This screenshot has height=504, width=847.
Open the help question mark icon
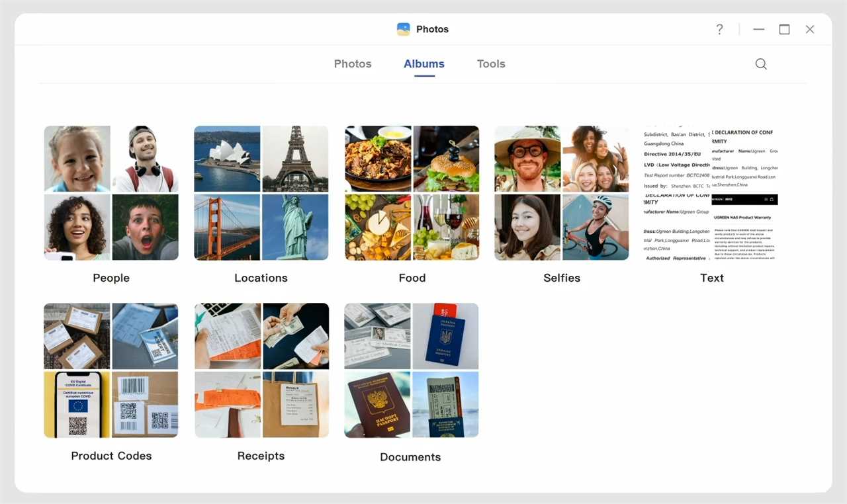pyautogui.click(x=720, y=29)
